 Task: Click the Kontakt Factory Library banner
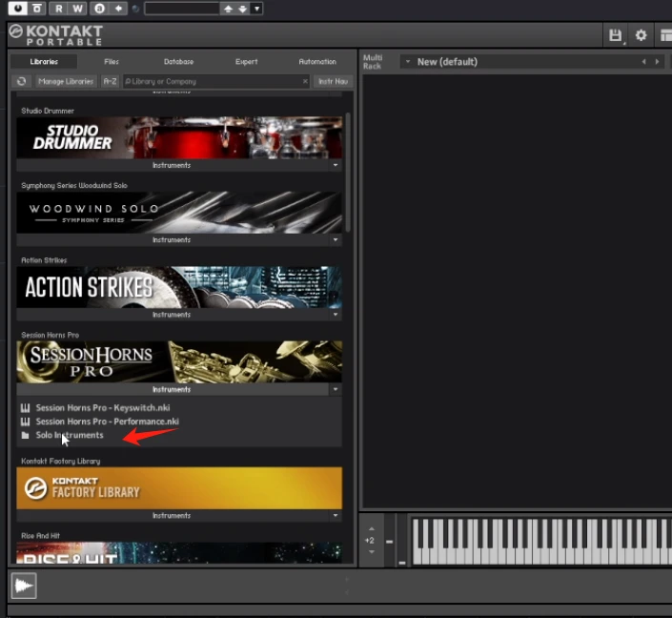click(179, 488)
